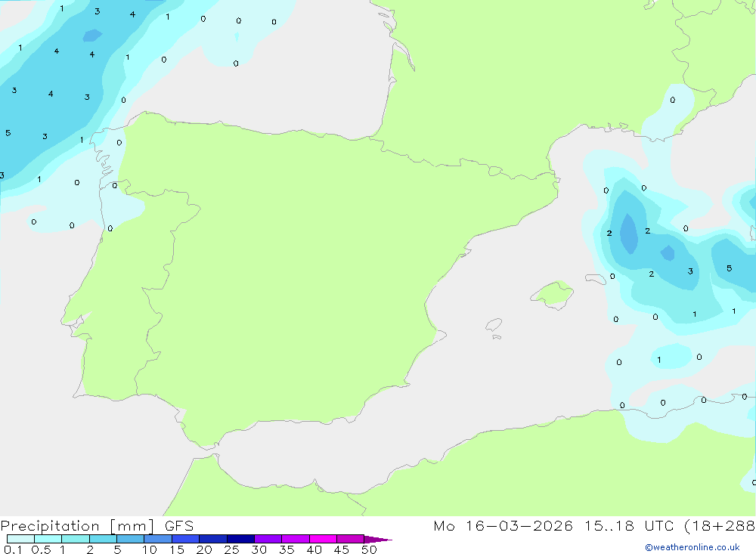Click the date 'Mo 16-03-2026' text
The width and height of the screenshot is (756, 554).
point(503,526)
